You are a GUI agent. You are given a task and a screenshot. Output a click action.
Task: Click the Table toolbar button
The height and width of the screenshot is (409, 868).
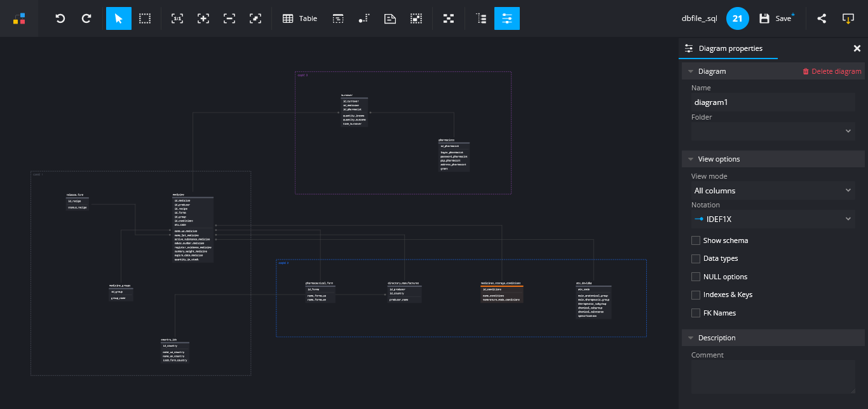(299, 18)
